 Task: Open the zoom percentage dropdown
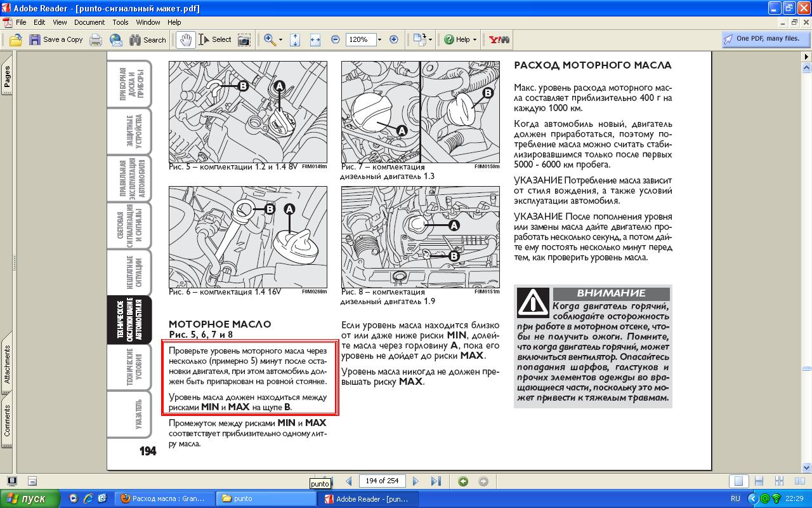tap(379, 39)
